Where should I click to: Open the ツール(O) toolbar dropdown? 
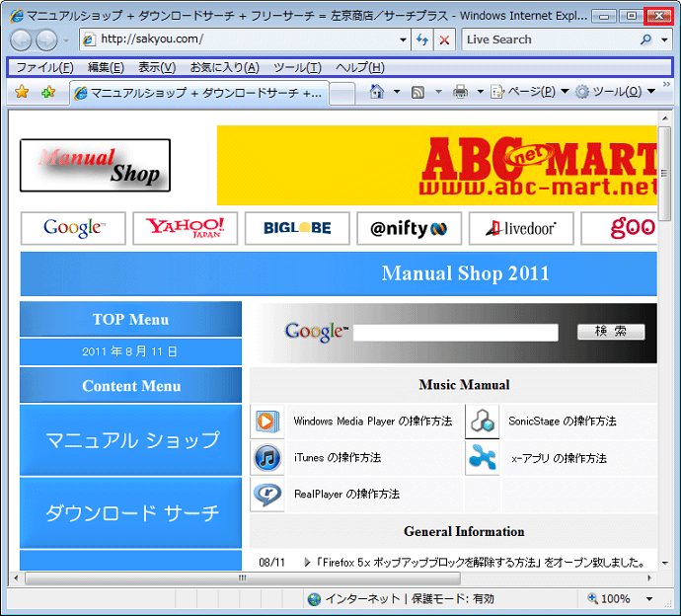(615, 91)
